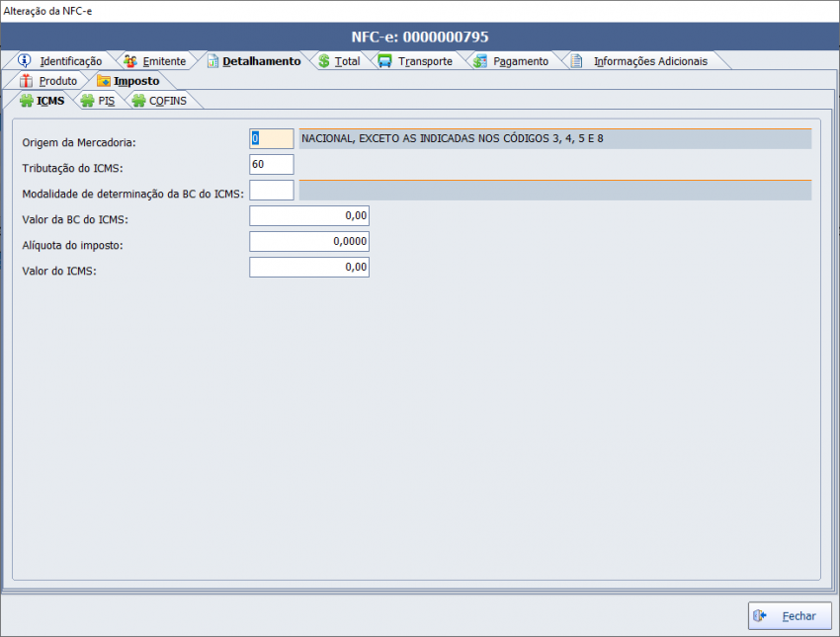Viewport: 840px width, 637px height.
Task: Click the Total dollar sign icon
Action: click(x=323, y=61)
